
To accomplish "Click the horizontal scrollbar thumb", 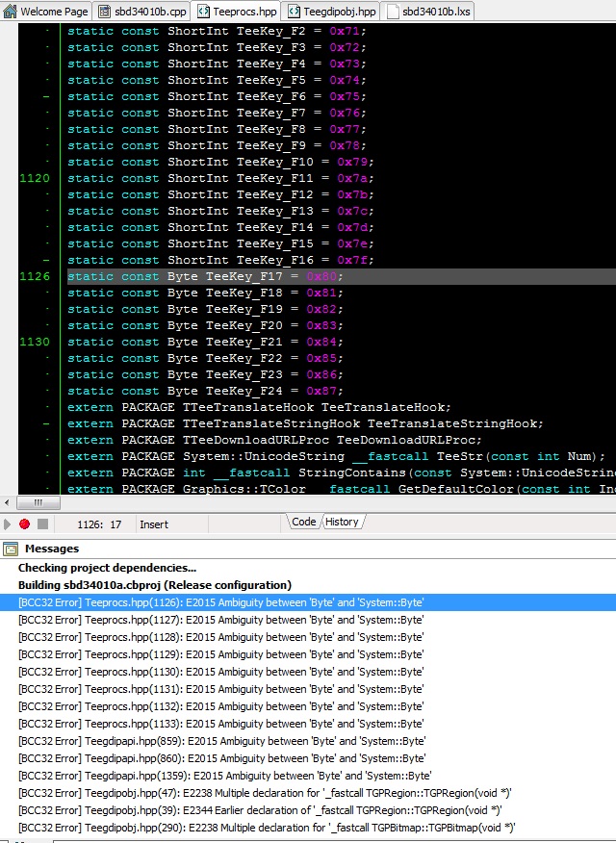I will (38, 502).
